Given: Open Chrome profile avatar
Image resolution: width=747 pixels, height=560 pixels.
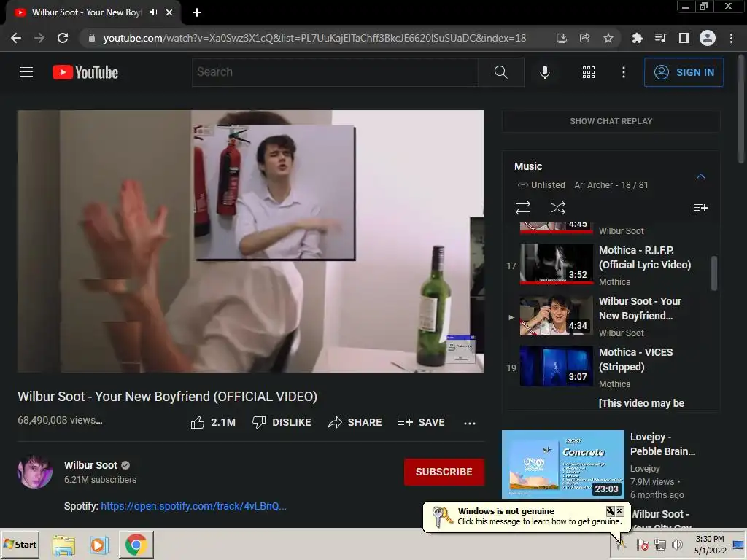Looking at the screenshot, I should tap(707, 38).
